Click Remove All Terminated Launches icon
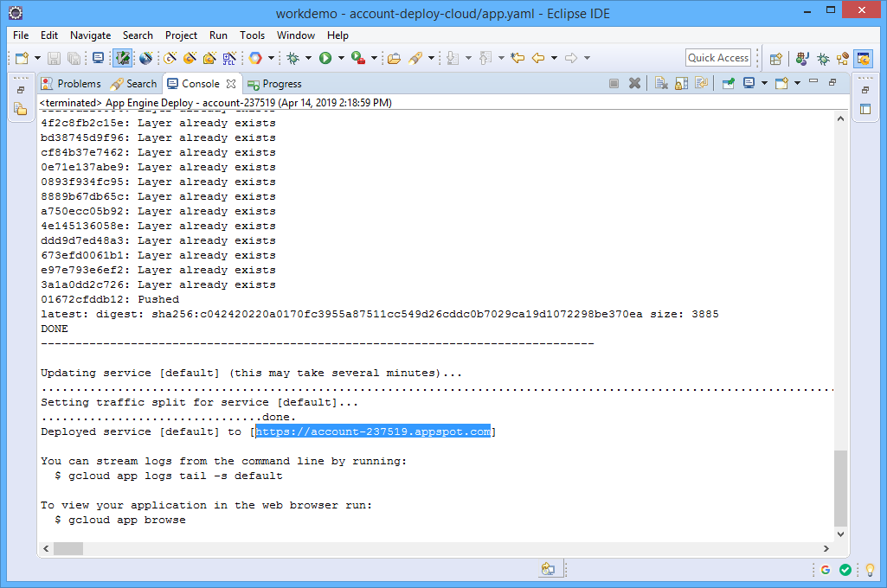This screenshot has width=887, height=588. tap(661, 84)
